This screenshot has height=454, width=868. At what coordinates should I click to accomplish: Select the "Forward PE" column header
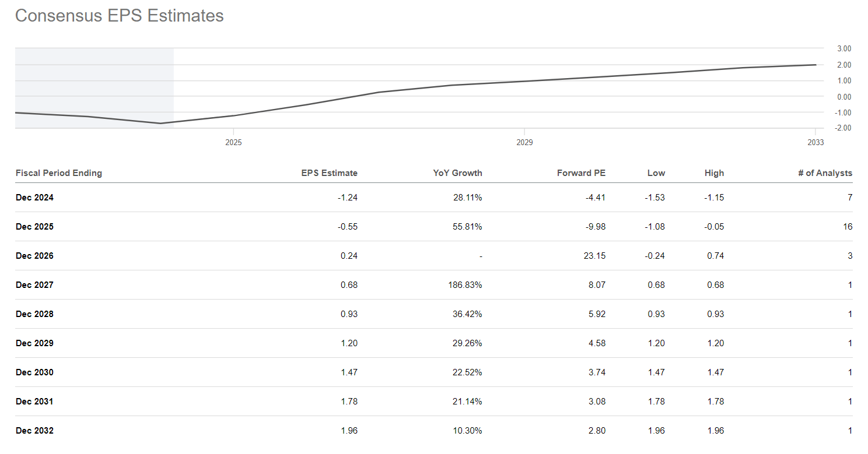[581, 173]
